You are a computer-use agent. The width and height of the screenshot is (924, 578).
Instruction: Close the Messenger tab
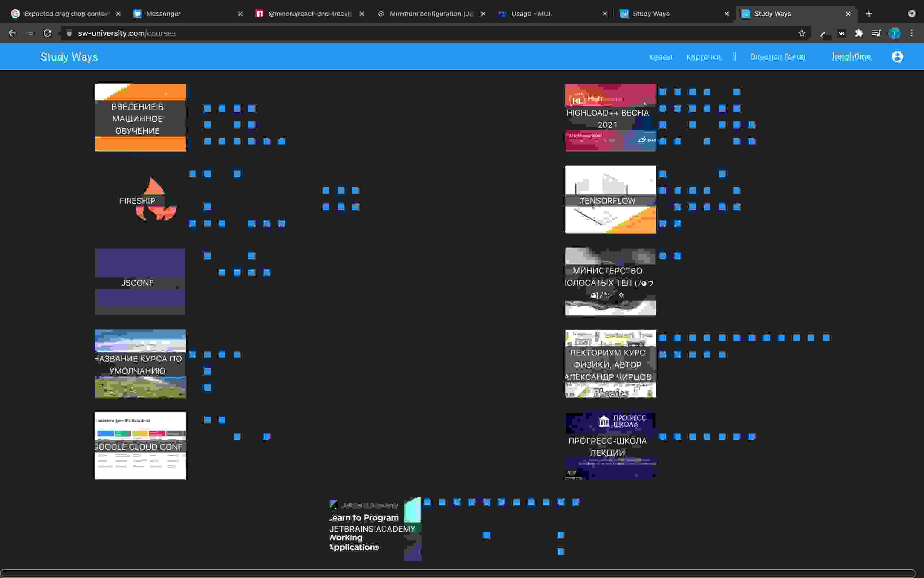240,14
